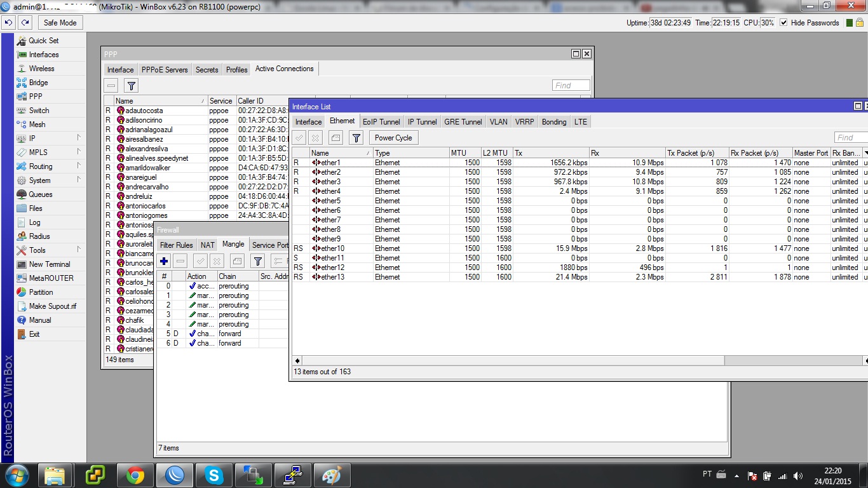Screen dimensions: 868x488
Task: Click the Find field in PPP window
Action: coord(571,86)
